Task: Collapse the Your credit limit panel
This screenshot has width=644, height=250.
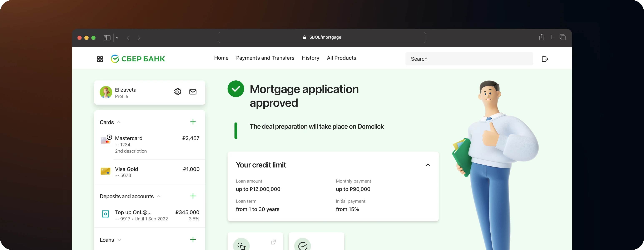Action: [428, 165]
